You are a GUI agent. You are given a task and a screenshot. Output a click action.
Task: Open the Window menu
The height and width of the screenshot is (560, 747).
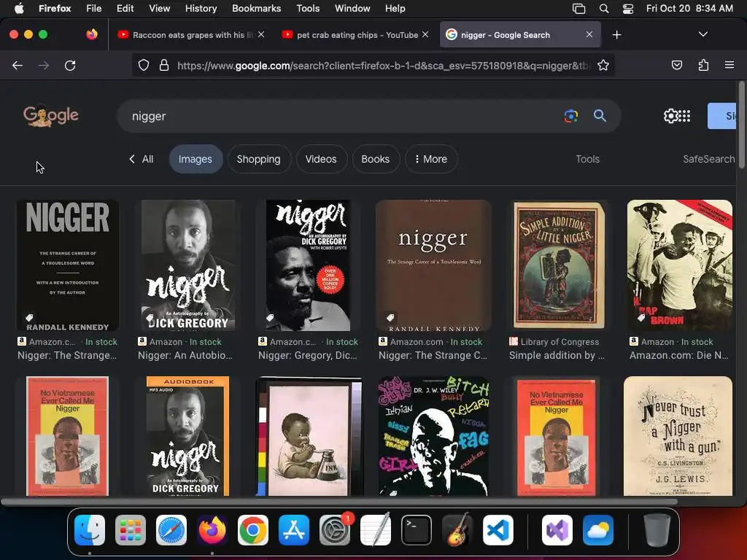click(x=352, y=8)
